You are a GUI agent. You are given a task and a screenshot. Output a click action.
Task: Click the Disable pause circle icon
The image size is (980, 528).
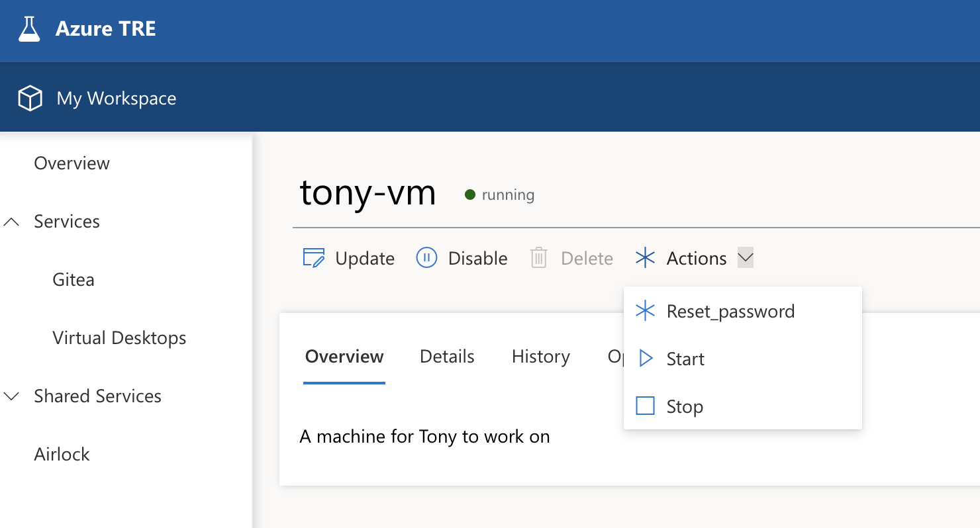tap(426, 257)
